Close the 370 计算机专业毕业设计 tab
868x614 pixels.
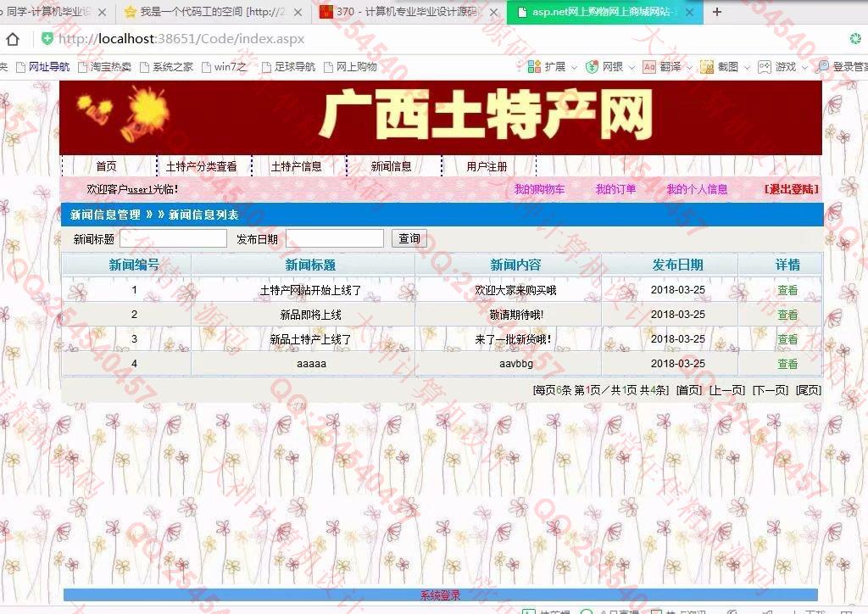tap(494, 12)
